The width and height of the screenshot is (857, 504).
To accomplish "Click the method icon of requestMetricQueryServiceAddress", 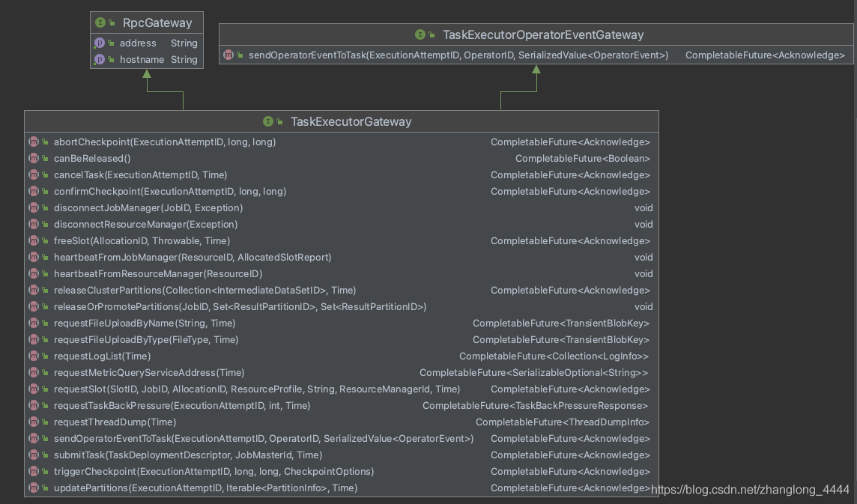I will pos(34,372).
